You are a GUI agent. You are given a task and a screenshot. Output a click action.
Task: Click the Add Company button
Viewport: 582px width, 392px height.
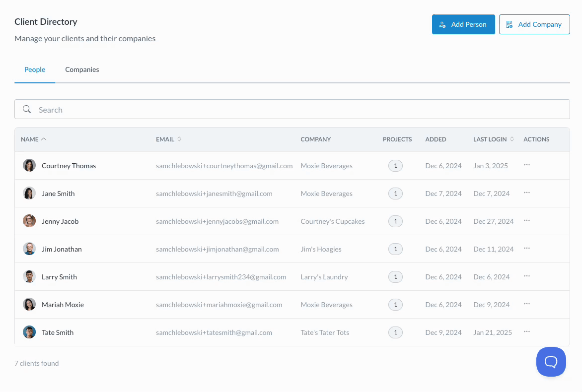[534, 24]
